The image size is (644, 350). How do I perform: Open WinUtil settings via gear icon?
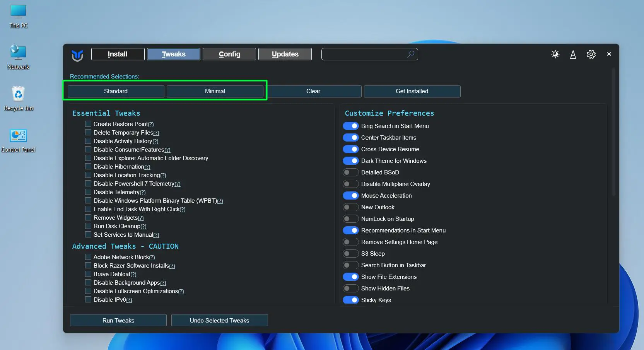[591, 54]
